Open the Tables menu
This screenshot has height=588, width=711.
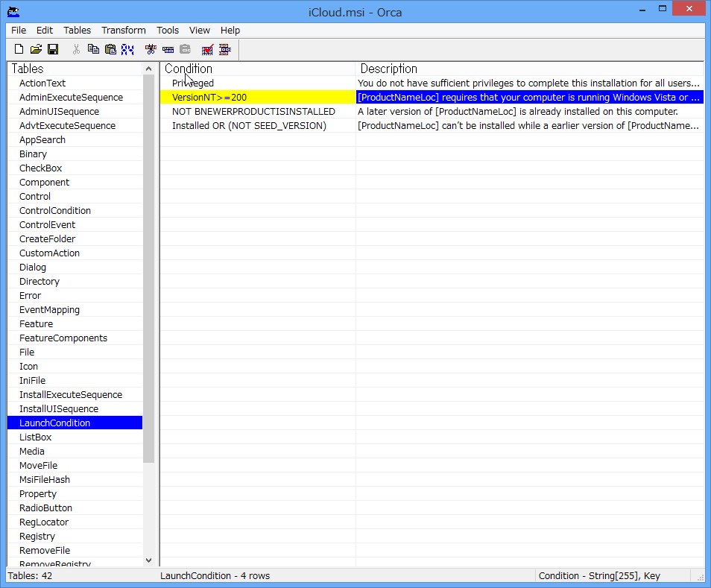pyautogui.click(x=77, y=30)
